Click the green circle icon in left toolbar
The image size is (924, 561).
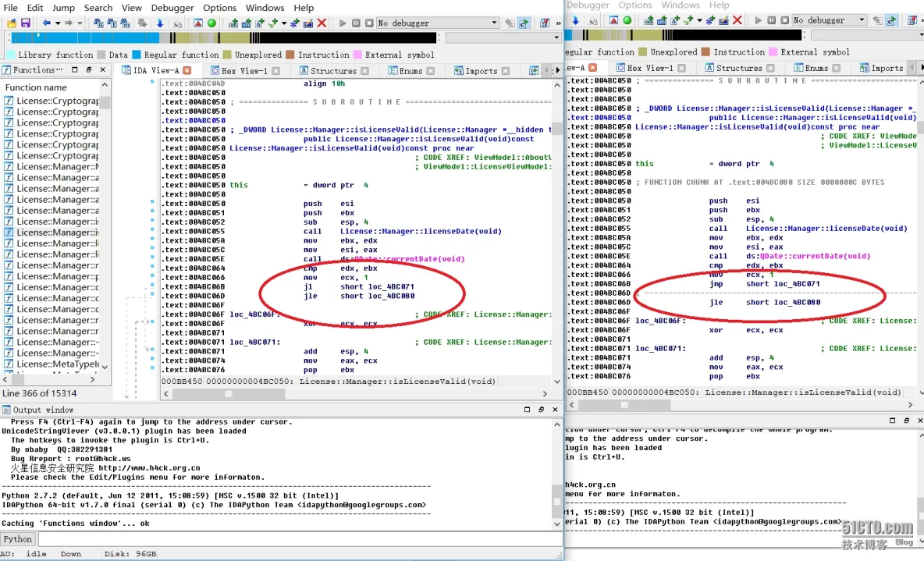click(211, 23)
